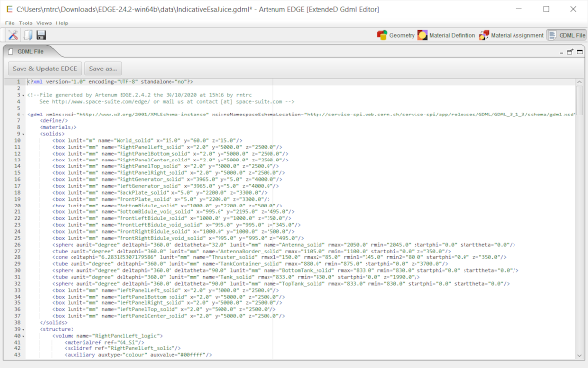Click the RightPanelCenter_solid box line
The width and height of the screenshot is (588, 368).
tap(171, 160)
